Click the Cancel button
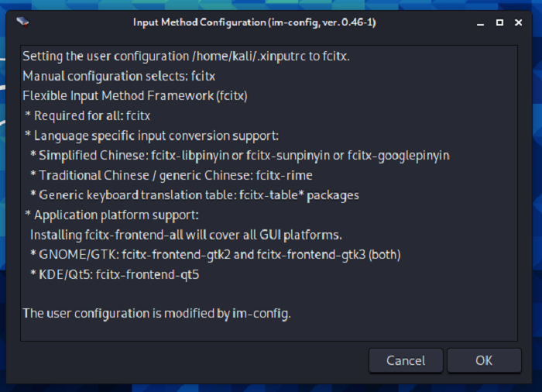This screenshot has height=392, width=542. [405, 360]
